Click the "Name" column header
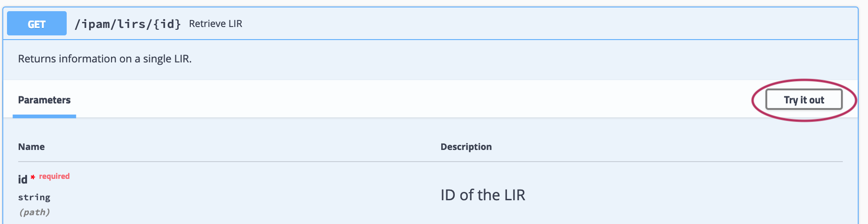 coord(31,147)
